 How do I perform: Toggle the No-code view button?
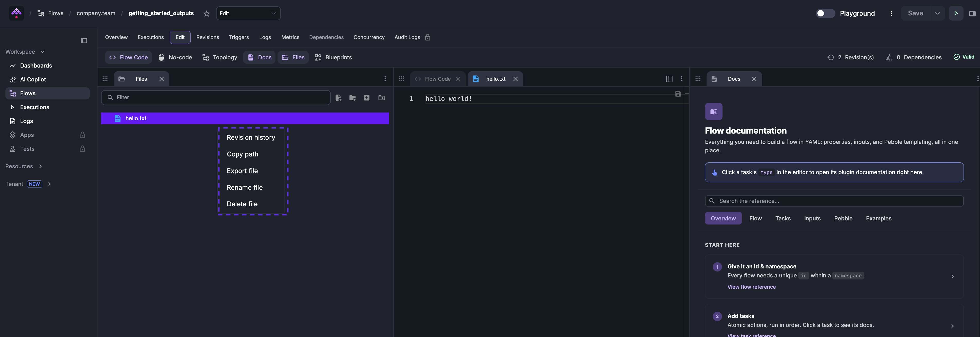pos(175,57)
